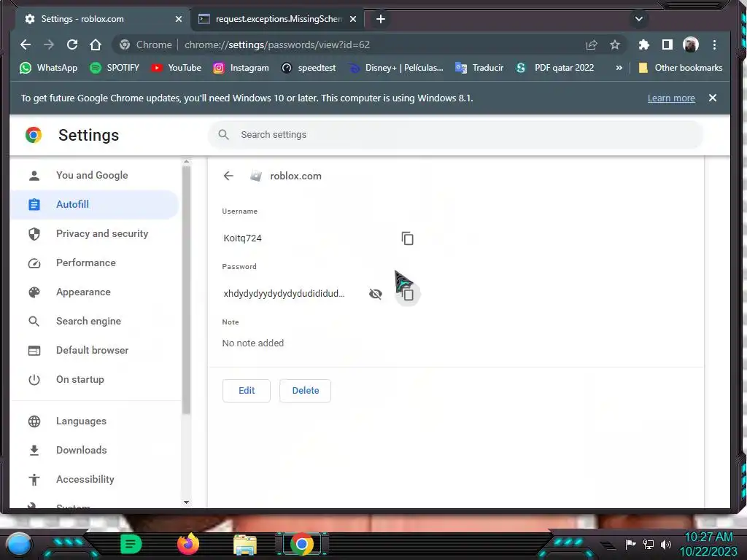
Task: Toggle the Chrome side panel
Action: (x=667, y=44)
